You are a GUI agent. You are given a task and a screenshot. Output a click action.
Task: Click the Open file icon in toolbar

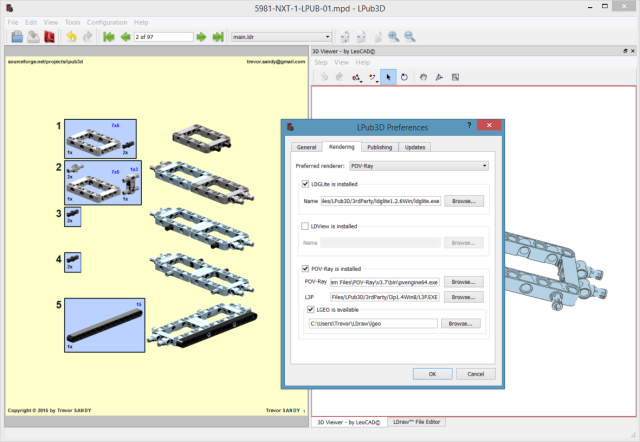click(x=17, y=37)
